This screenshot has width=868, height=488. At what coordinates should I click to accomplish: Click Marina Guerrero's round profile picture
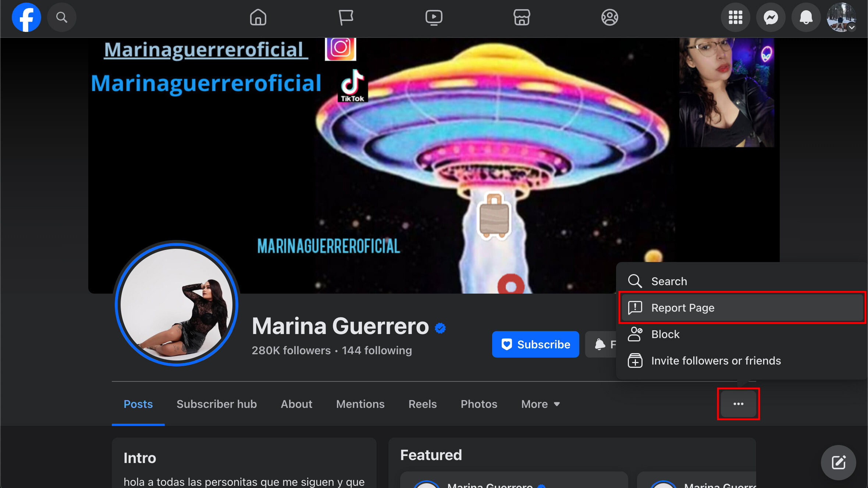pos(177,304)
